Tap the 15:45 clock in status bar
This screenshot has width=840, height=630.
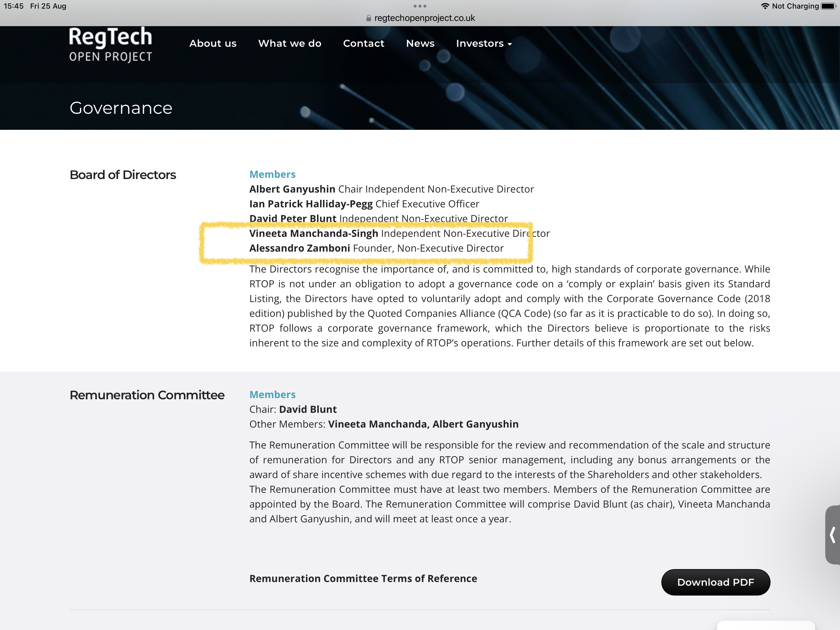(14, 6)
